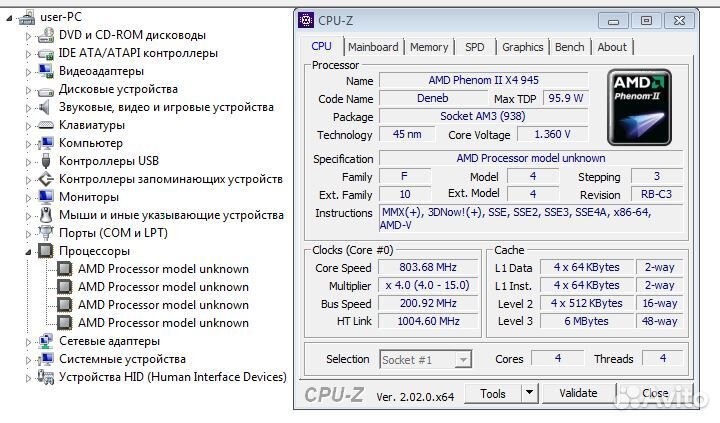
Task: Click the Tools button
Action: pos(493,393)
